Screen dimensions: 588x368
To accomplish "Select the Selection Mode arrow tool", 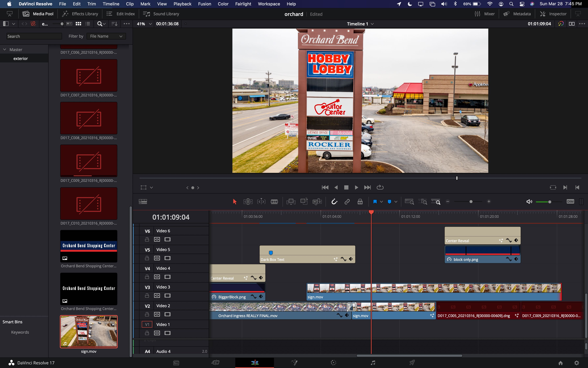I will pos(234,202).
